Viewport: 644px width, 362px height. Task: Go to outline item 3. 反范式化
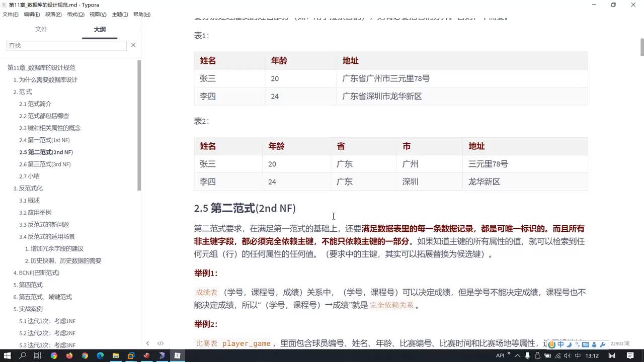(28, 188)
